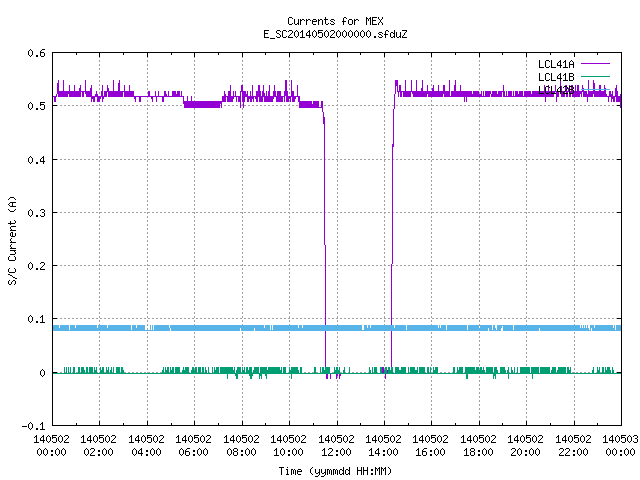
Task: Click the 140502 06:00 x-axis tick label
Action: coord(193,445)
